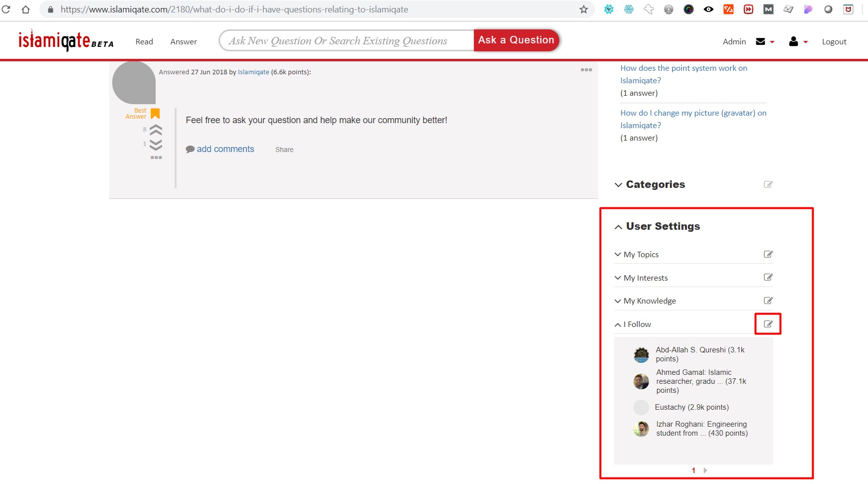This screenshot has width=868, height=484.
Task: Bookmark this page with the star
Action: pyautogui.click(x=583, y=9)
